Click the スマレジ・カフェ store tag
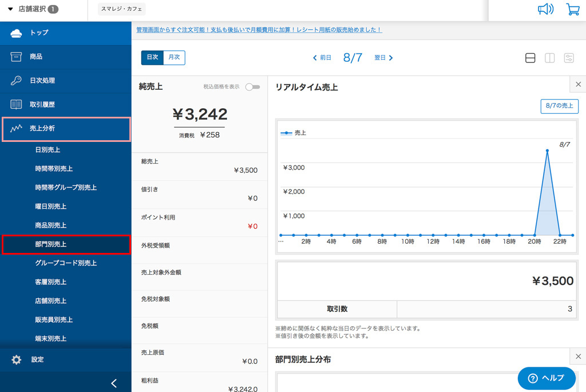This screenshot has height=392, width=586. pyautogui.click(x=122, y=9)
